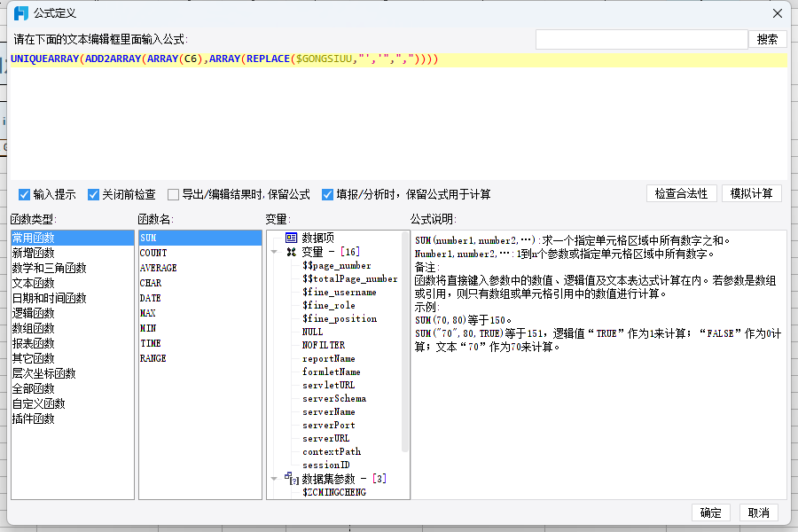This screenshot has height=532, width=798.
Task: Click the variables list vertical scrollbar
Action: pos(405,342)
